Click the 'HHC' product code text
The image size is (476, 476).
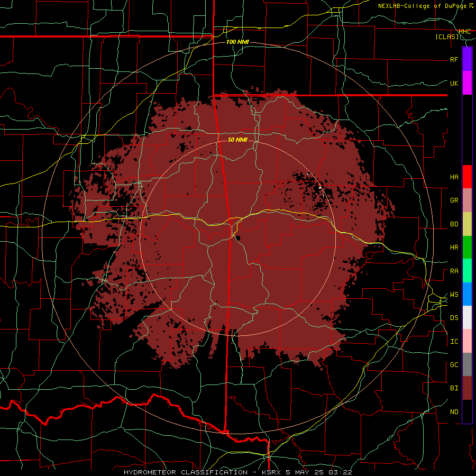pyautogui.click(x=465, y=32)
